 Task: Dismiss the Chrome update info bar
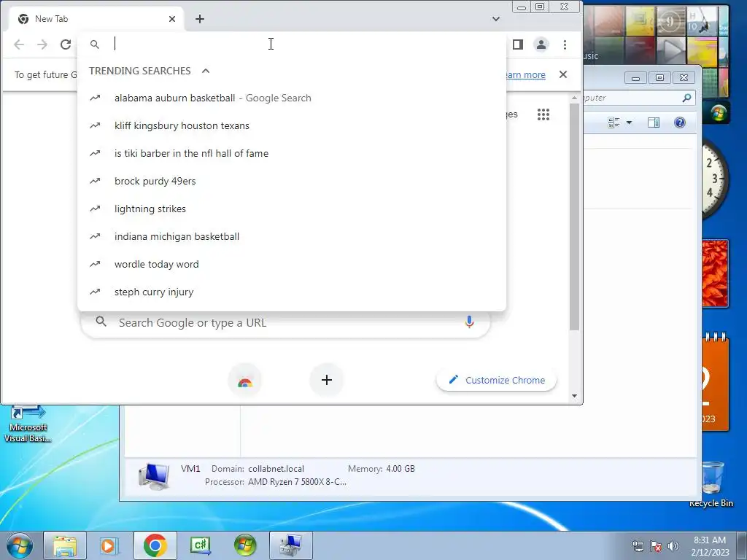click(x=563, y=75)
